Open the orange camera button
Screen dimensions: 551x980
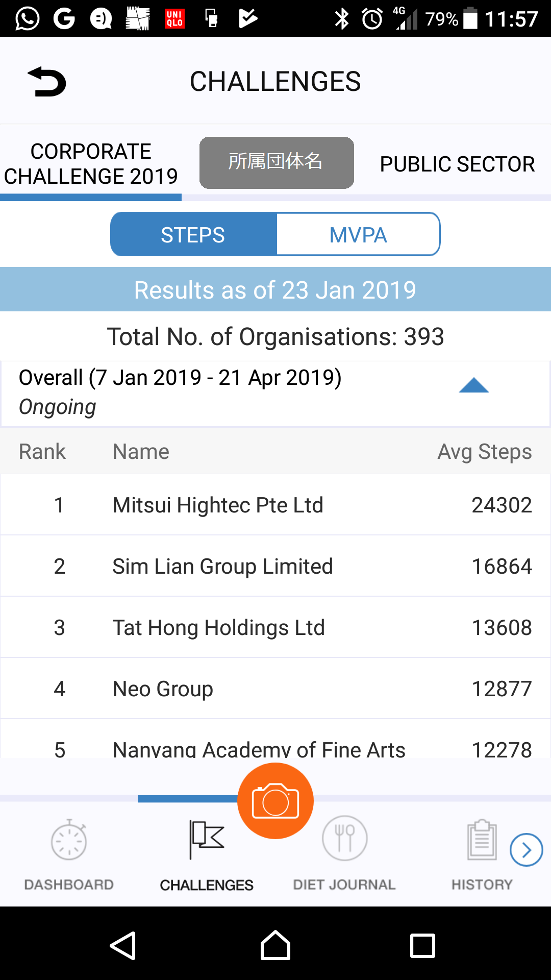[x=275, y=801]
